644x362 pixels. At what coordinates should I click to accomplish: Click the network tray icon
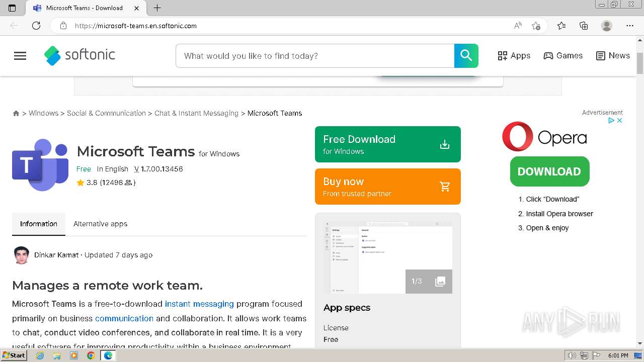[x=584, y=355]
